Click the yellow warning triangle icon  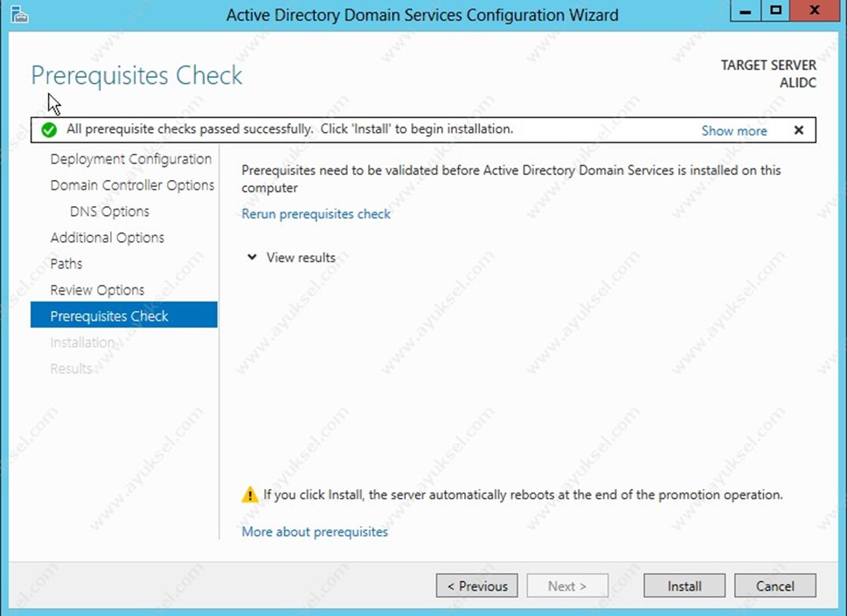point(250,495)
